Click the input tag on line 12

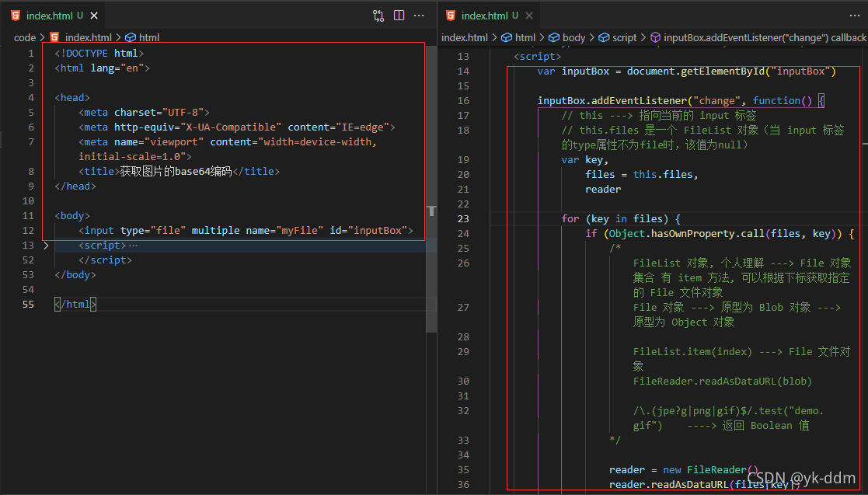[246, 230]
